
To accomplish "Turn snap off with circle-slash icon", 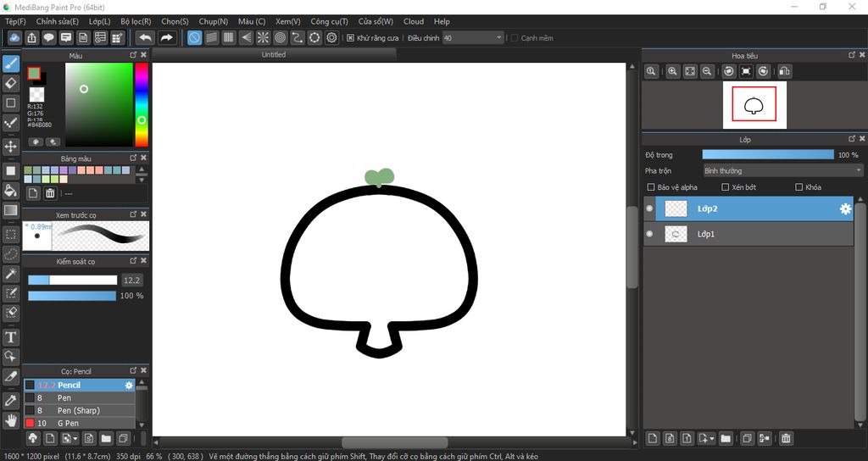I will (194, 37).
